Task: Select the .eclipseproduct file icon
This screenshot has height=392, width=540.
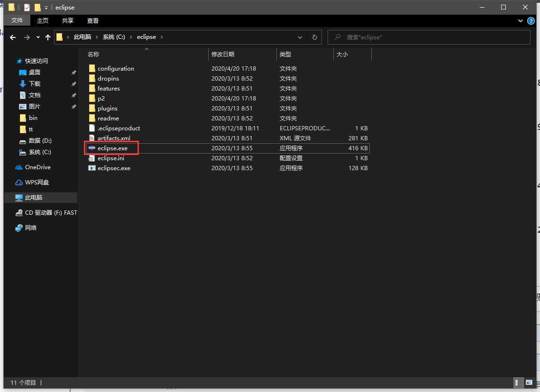Action: (92, 128)
